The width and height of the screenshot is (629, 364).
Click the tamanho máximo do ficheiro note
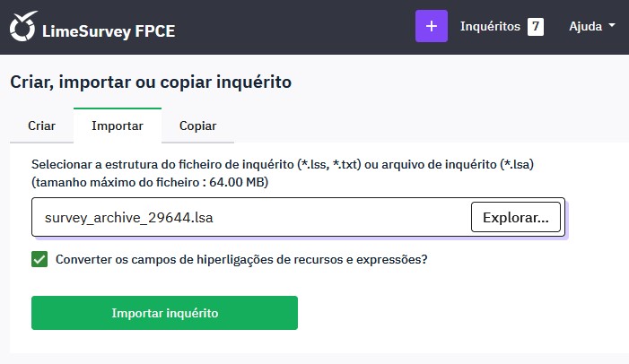150,183
